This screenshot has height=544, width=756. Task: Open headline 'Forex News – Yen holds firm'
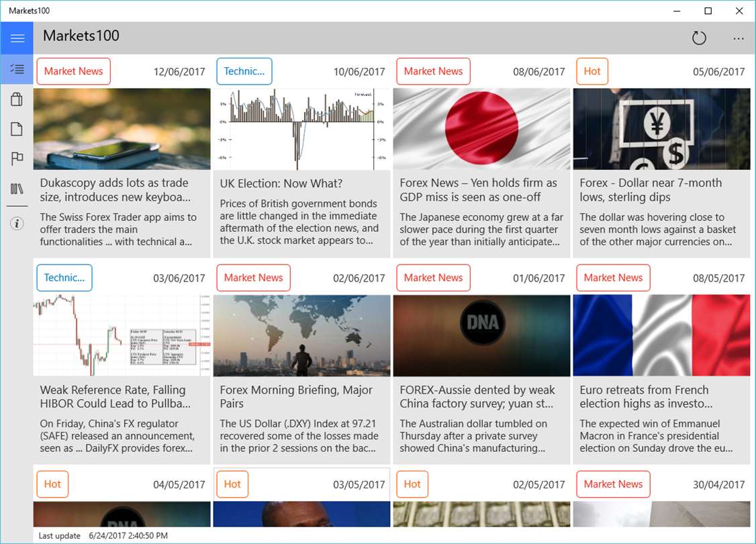(x=478, y=190)
